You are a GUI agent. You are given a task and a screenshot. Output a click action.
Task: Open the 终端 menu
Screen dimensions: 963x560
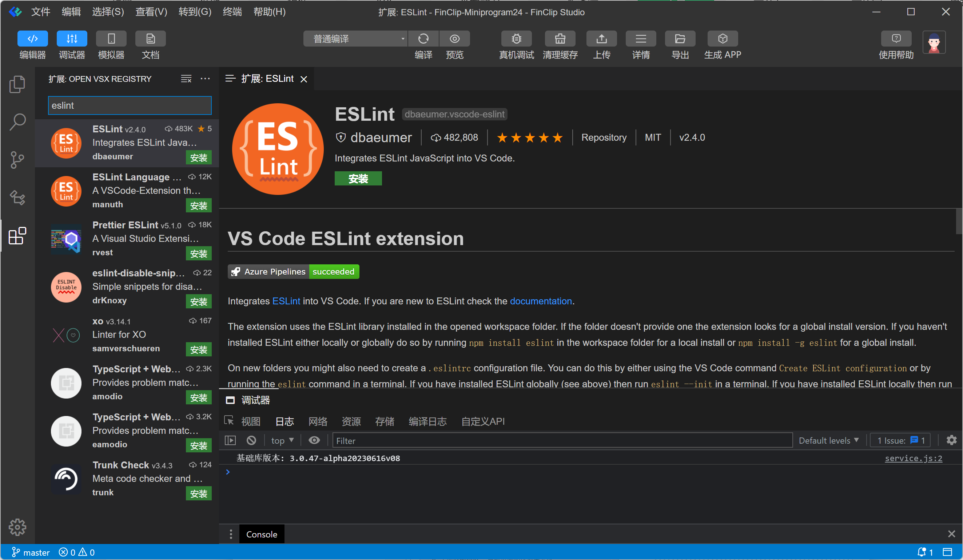tap(232, 12)
